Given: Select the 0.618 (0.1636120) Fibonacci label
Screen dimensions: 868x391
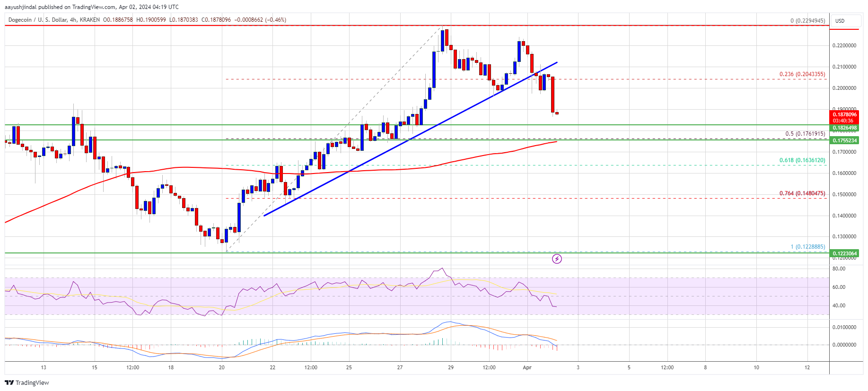Looking at the screenshot, I should coord(802,160).
